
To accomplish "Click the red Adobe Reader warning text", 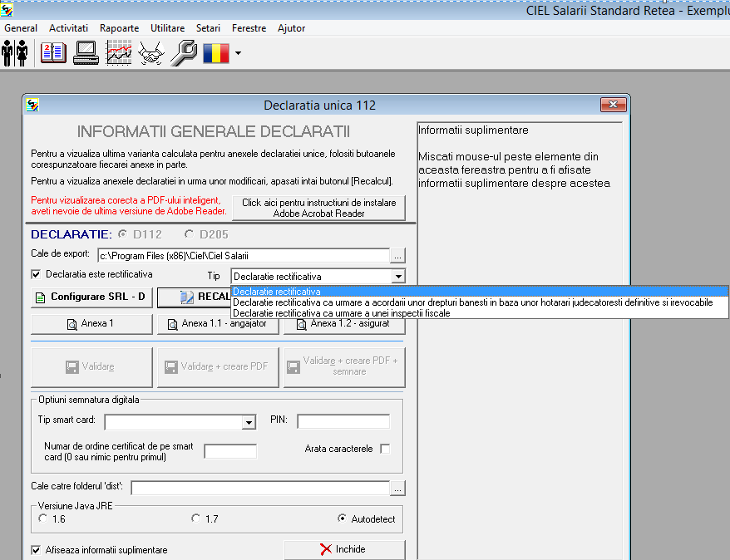I will pos(129,205).
